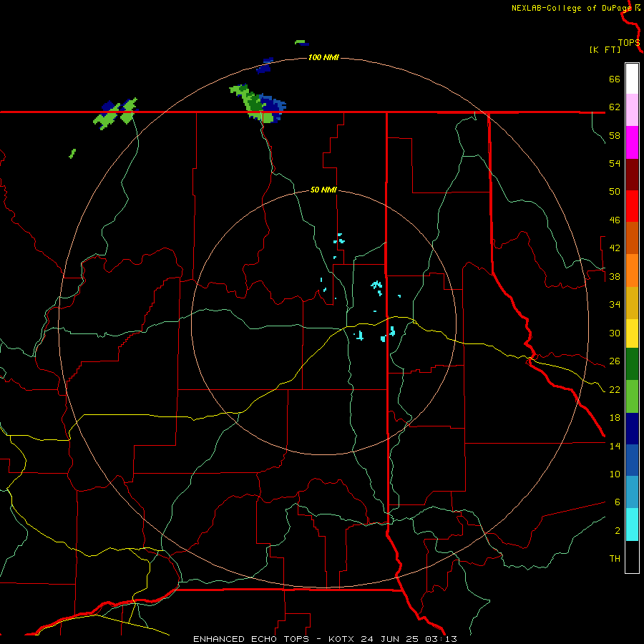Click the 22 value on the legend
The width and height of the screenshot is (644, 644).
(615, 389)
